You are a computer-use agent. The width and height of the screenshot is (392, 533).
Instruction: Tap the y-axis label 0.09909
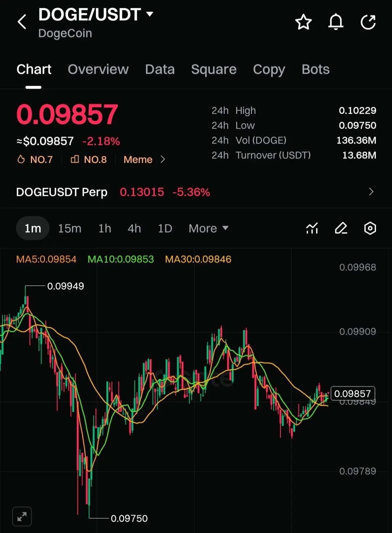click(x=357, y=332)
